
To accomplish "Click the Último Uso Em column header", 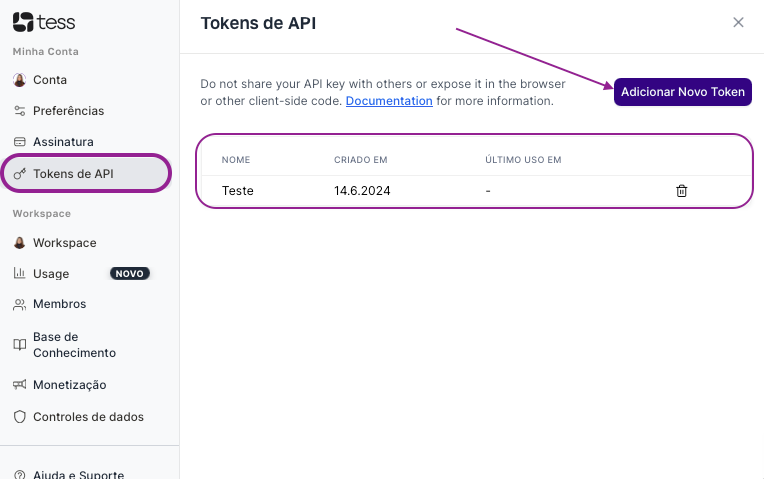I will [523, 159].
